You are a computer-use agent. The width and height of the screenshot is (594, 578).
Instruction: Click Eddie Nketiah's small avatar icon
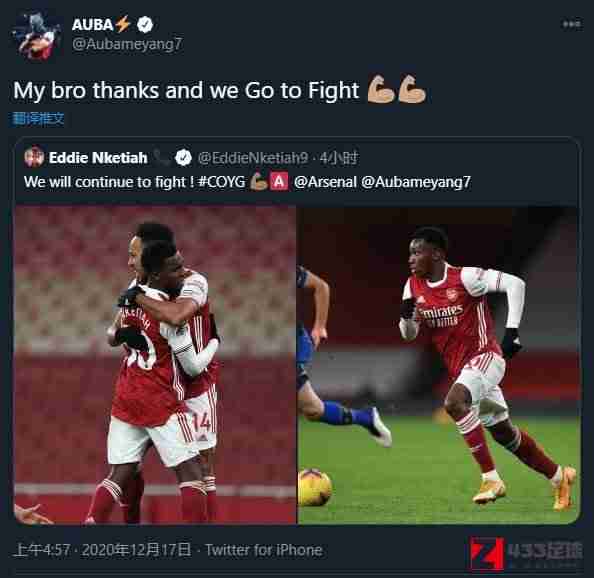click(x=34, y=157)
